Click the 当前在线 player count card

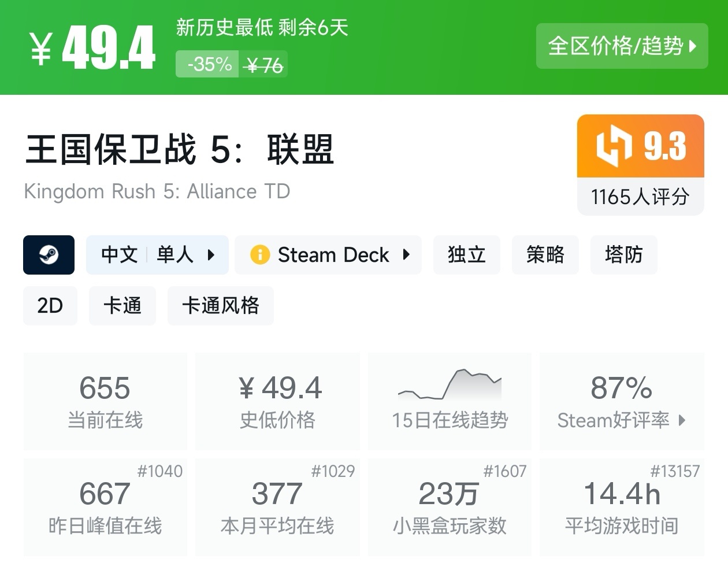click(x=105, y=401)
